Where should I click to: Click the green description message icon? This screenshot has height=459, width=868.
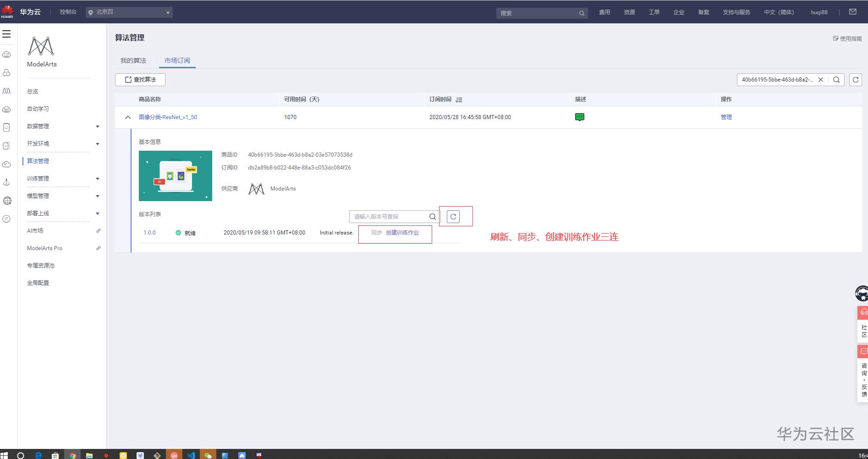click(580, 117)
